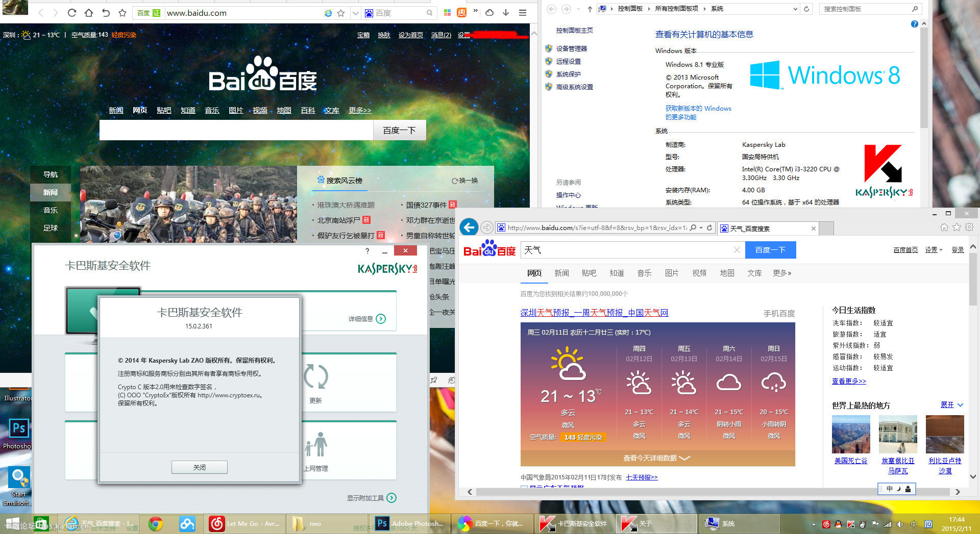980x534 pixels.
Task: Click the 百度一下 button on the Baidu homepage
Action: [x=400, y=130]
